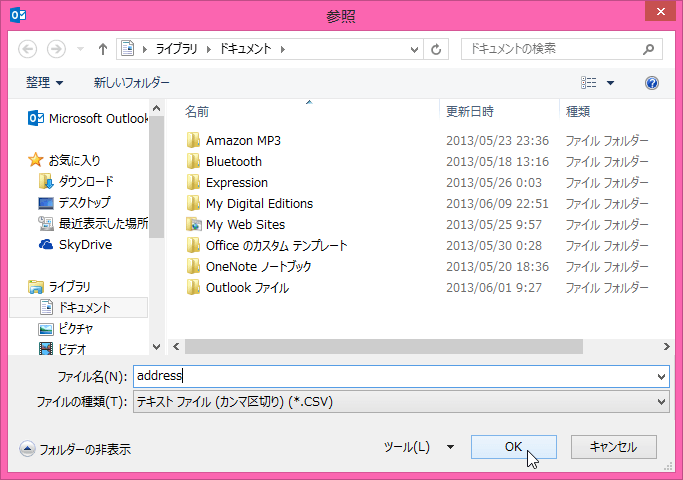Click the Back navigation arrow
683x480 pixels.
click(27, 49)
